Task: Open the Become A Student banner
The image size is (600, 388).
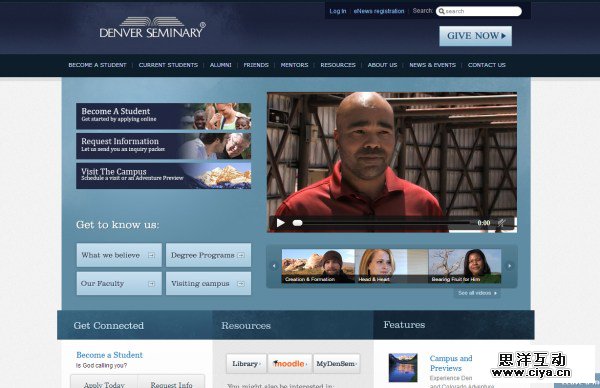Action: tap(163, 116)
